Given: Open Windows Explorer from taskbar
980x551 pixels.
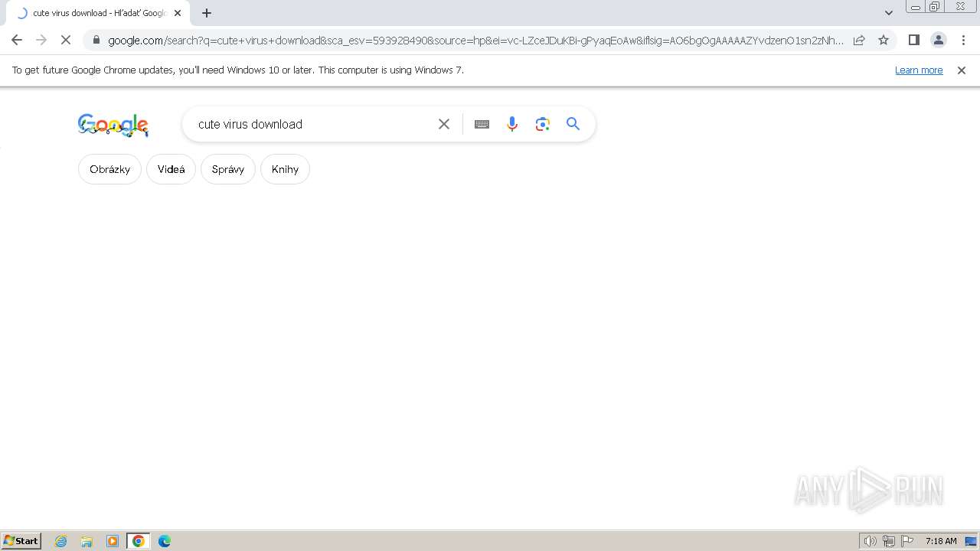Looking at the screenshot, I should pyautogui.click(x=87, y=541).
